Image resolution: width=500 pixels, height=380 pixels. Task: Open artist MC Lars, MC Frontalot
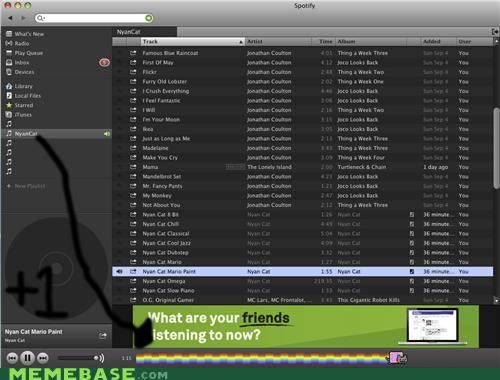pyautogui.click(x=278, y=300)
